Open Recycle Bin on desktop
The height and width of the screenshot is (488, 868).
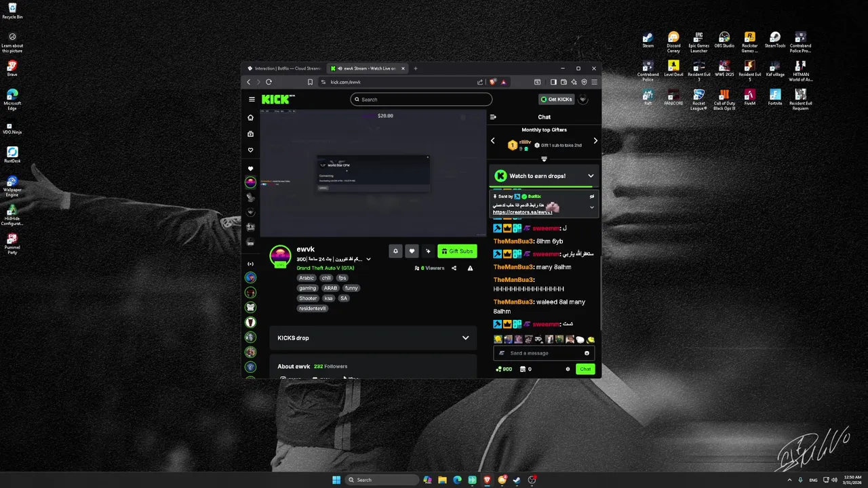pyautogui.click(x=12, y=11)
